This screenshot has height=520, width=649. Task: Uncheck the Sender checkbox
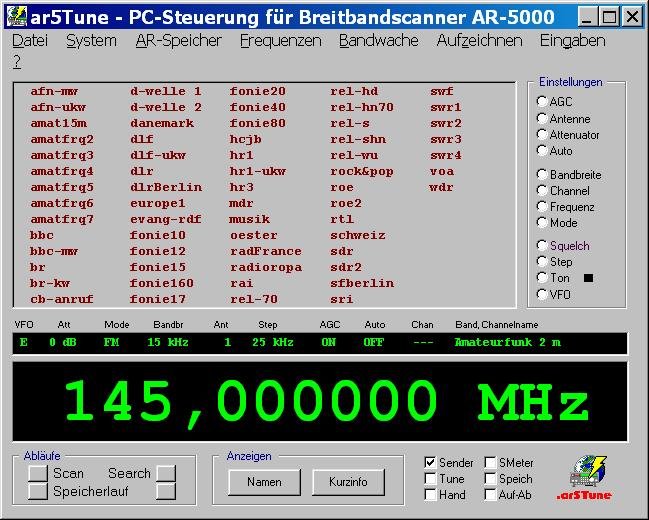point(430,463)
